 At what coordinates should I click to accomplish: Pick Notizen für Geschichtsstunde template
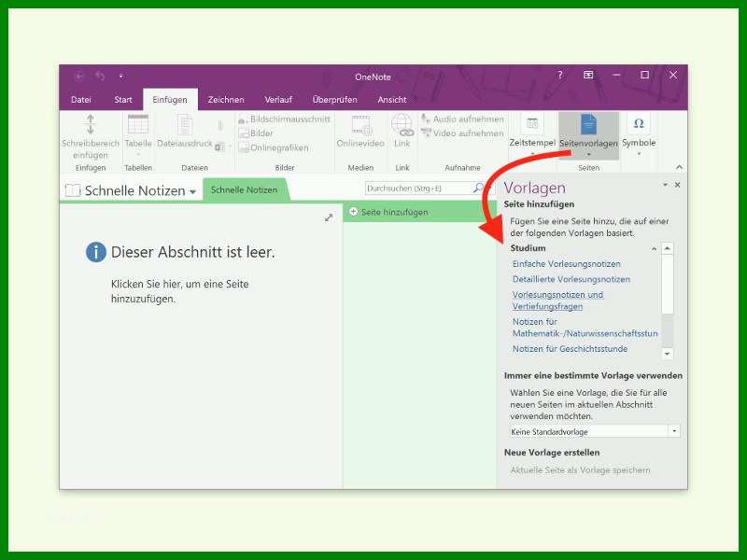coord(570,348)
